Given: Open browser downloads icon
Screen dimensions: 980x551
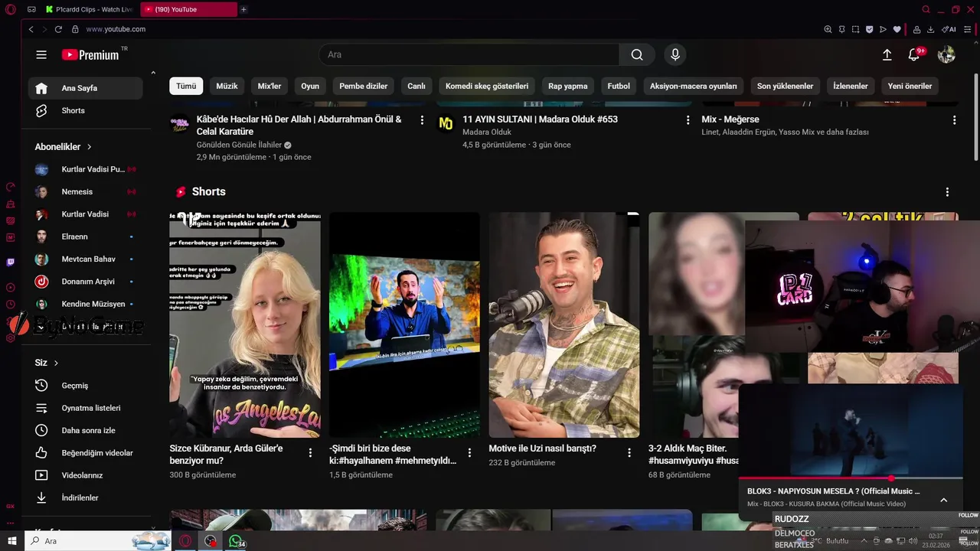Looking at the screenshot, I should 930,29.
